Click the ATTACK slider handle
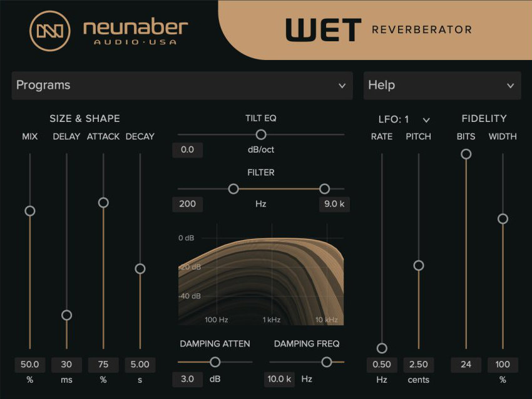The height and width of the screenshot is (399, 532). point(103,203)
